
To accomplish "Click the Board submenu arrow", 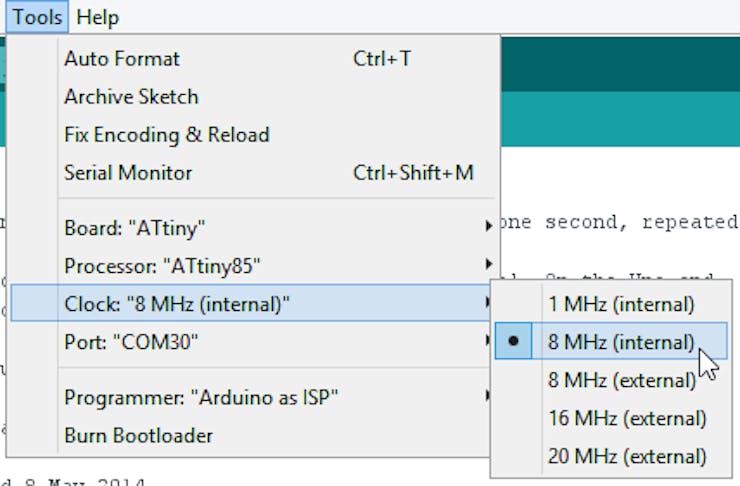I will coord(489,228).
